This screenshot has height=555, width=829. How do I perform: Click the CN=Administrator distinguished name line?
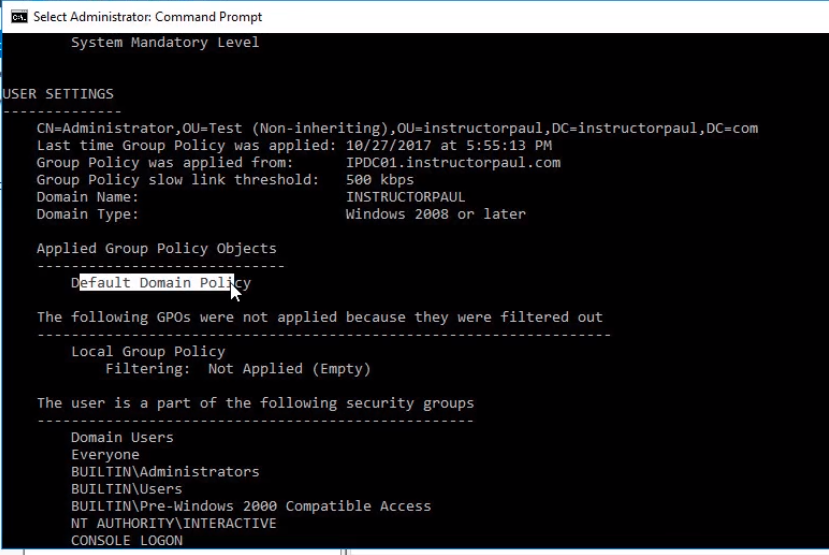(397, 128)
